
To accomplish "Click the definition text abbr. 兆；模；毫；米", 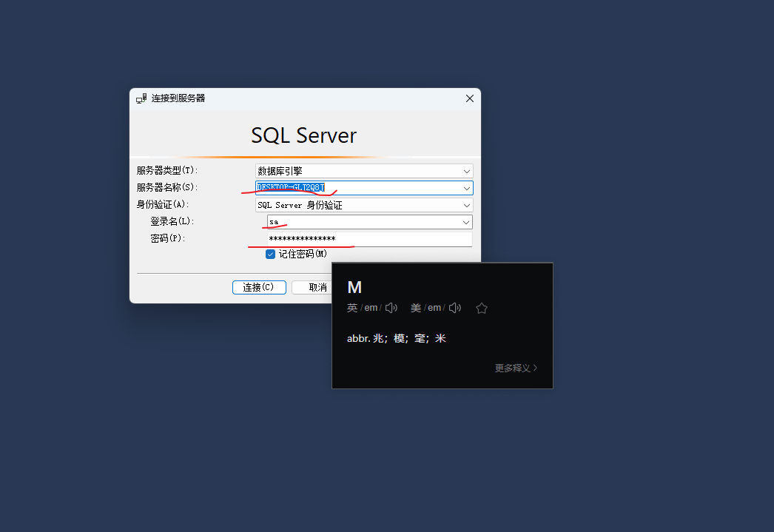I will (x=397, y=339).
